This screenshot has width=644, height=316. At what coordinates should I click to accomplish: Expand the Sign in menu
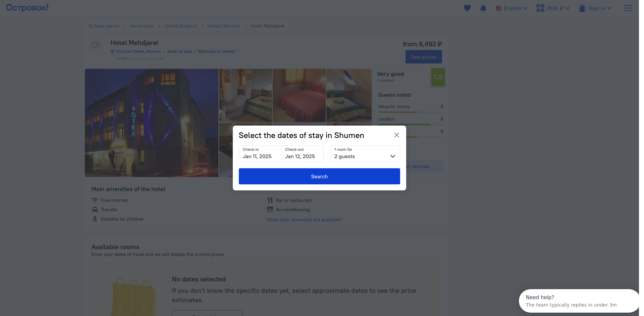click(x=595, y=8)
